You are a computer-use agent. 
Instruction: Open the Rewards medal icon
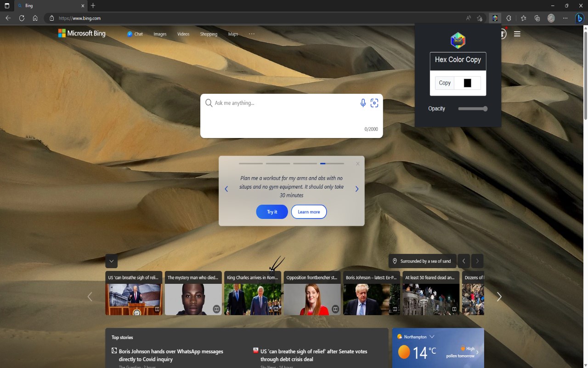coord(503,34)
